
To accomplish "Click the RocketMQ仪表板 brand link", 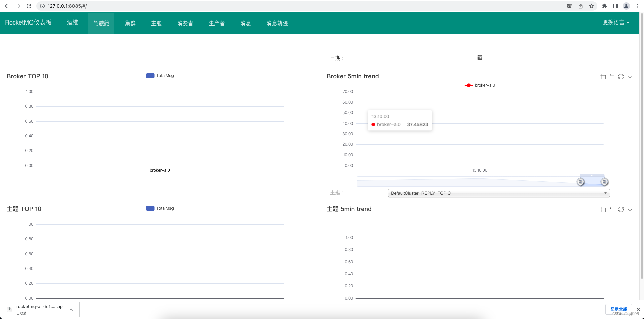I will (29, 22).
